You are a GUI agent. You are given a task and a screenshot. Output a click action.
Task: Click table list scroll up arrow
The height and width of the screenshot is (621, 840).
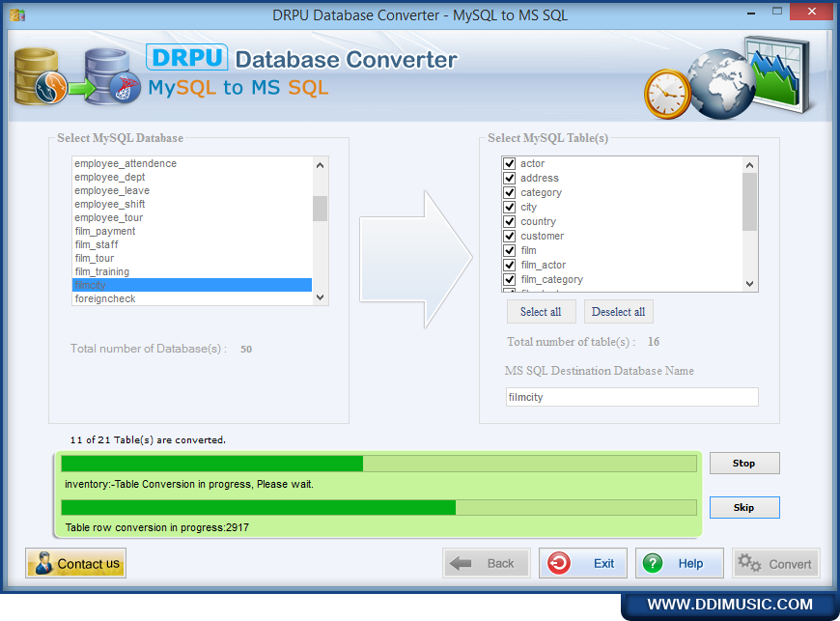[749, 165]
